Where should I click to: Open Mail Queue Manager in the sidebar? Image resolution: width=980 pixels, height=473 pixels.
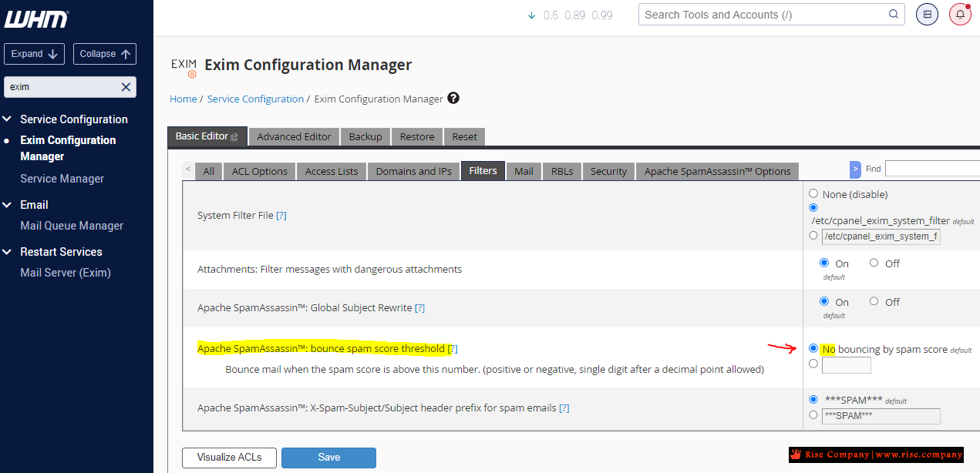[x=72, y=226]
